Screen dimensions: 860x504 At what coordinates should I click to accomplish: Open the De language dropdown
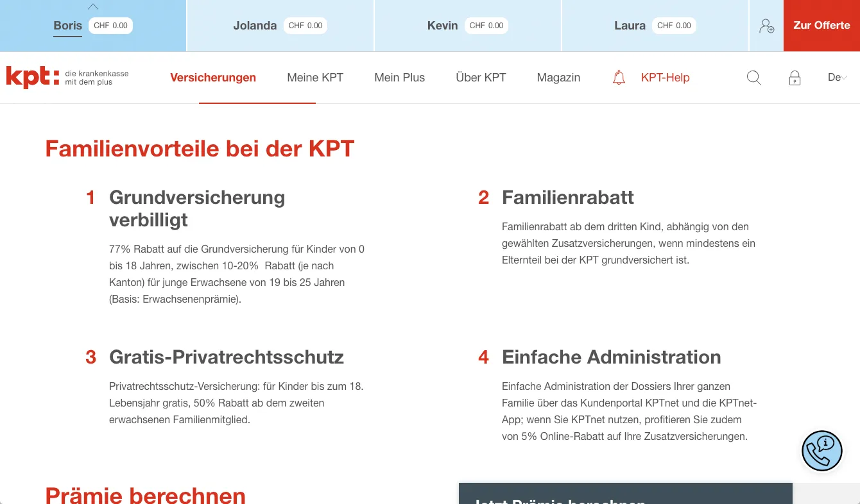(838, 78)
